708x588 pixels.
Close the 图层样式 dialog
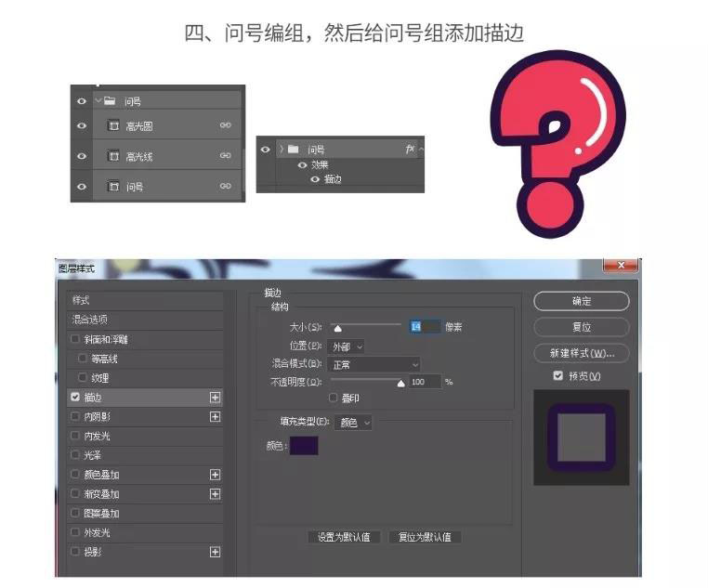pyautogui.click(x=621, y=265)
